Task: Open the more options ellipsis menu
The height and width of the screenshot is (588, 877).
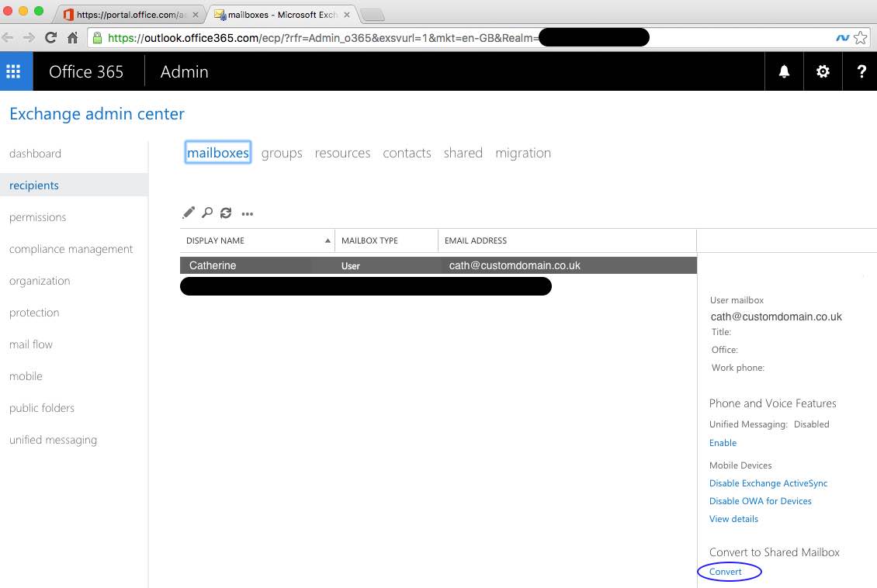Action: tap(248, 213)
